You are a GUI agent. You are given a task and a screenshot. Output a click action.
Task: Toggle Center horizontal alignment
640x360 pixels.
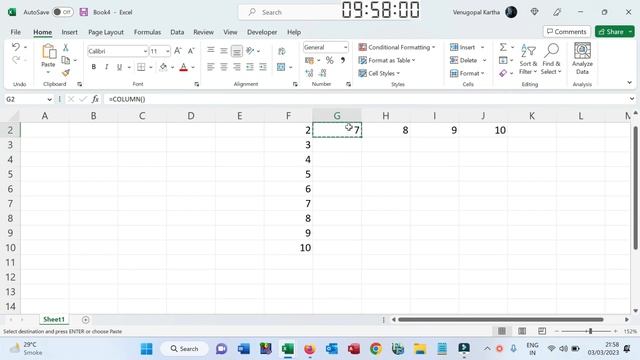pyautogui.click(x=224, y=67)
